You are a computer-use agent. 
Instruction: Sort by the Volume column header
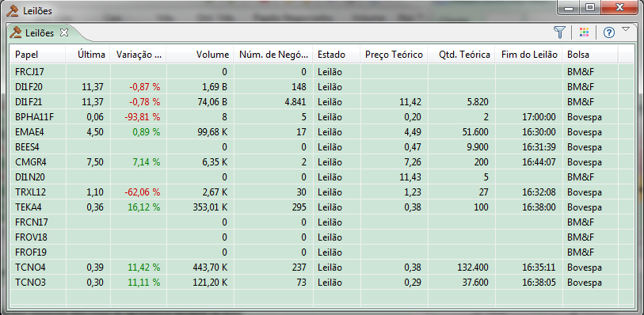[x=200, y=55]
